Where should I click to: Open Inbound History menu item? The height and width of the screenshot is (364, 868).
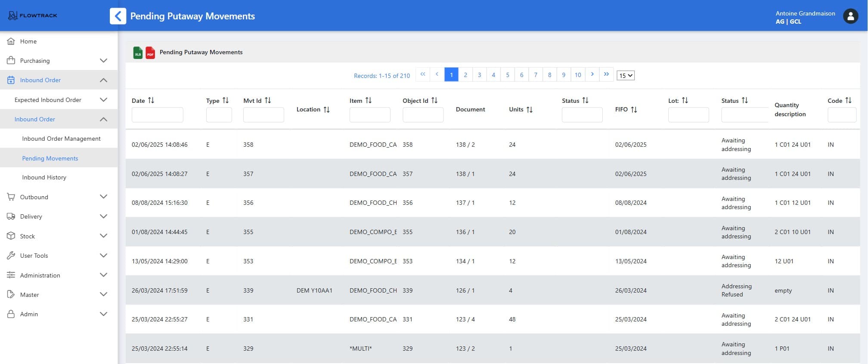point(44,177)
